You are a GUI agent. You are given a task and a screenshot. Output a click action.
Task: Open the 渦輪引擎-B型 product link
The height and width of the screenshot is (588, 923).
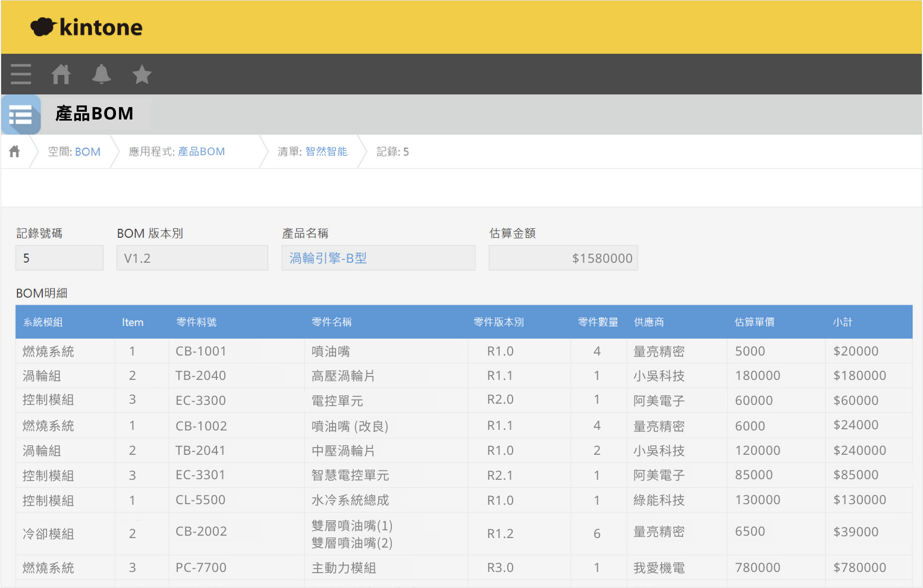tap(328, 258)
